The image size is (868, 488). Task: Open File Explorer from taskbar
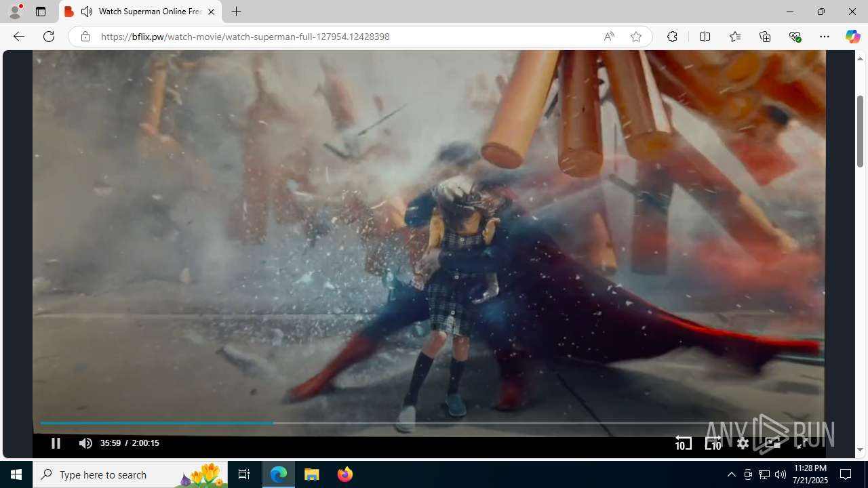point(312,474)
